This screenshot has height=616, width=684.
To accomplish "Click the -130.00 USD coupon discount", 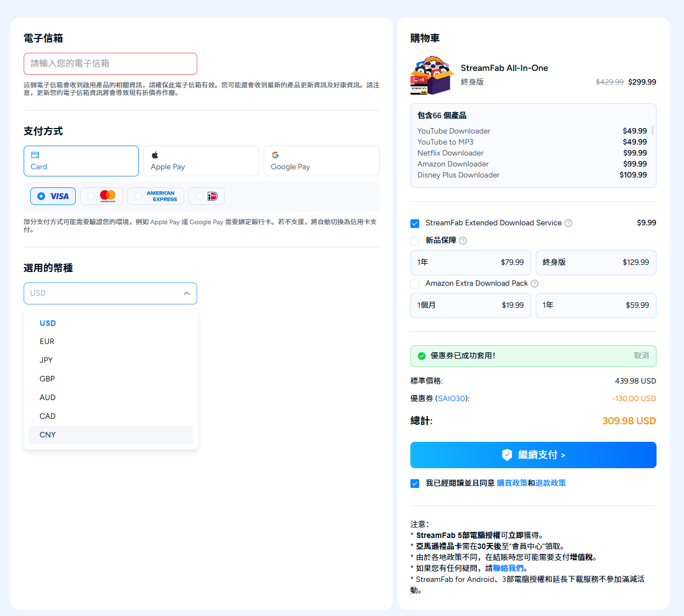I will point(634,398).
